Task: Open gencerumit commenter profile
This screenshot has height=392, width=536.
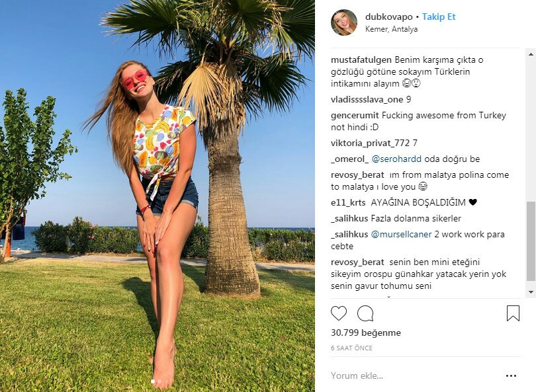Action: pyautogui.click(x=355, y=116)
